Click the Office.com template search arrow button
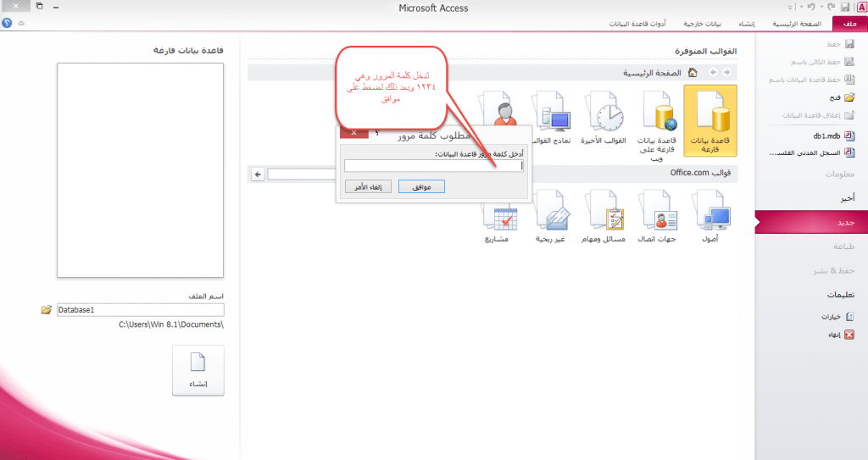 (258, 175)
